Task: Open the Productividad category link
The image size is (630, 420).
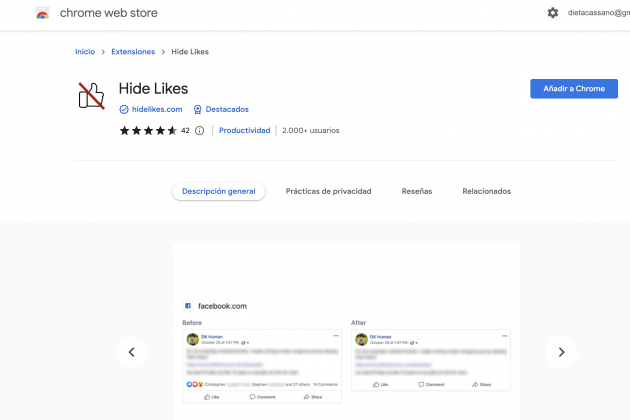Action: pos(245,130)
